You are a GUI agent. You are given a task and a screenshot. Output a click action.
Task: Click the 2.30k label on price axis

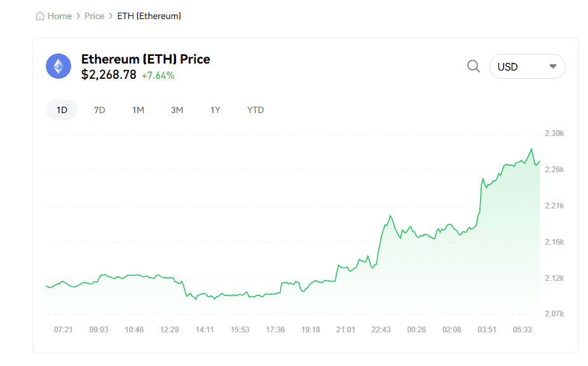pyautogui.click(x=554, y=133)
